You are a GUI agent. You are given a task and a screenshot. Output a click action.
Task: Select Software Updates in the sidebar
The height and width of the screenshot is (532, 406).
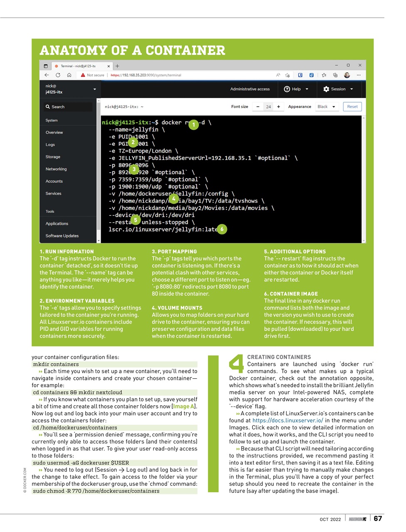[62, 236]
